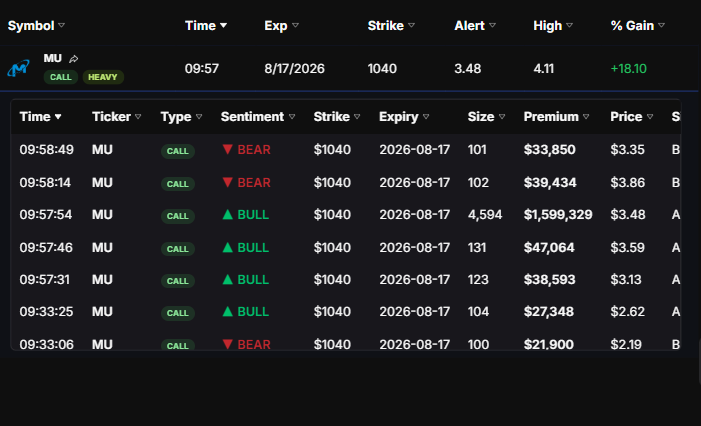
Task: Open the Size column filter
Action: click(502, 117)
